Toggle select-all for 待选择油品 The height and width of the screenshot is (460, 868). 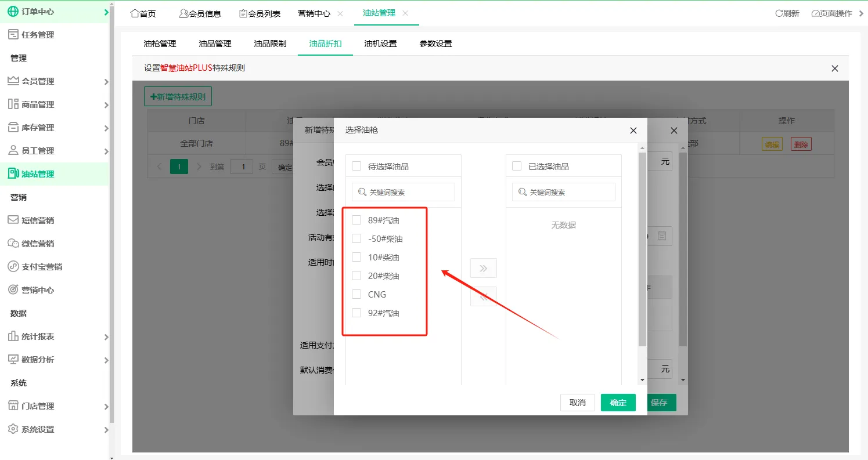356,166
